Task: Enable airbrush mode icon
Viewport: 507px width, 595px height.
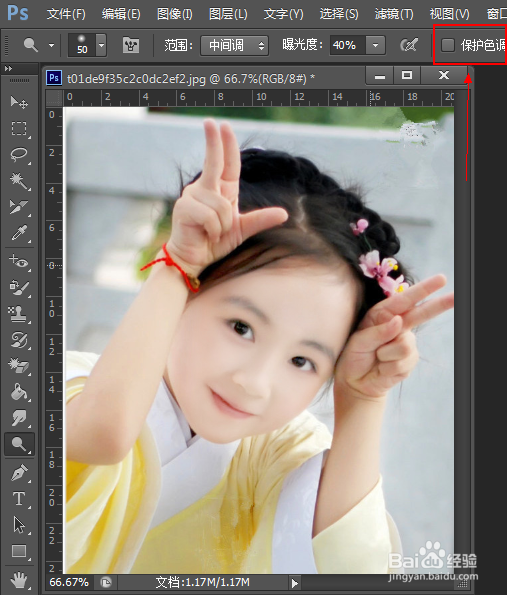Action: (x=409, y=45)
